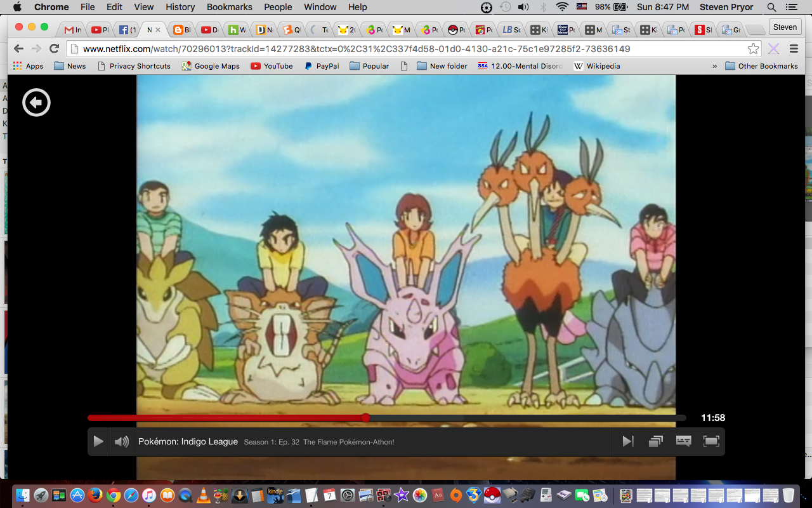Viewport: 812px width, 508px height.
Task: Switch to the Blogger tab
Action: click(x=182, y=30)
